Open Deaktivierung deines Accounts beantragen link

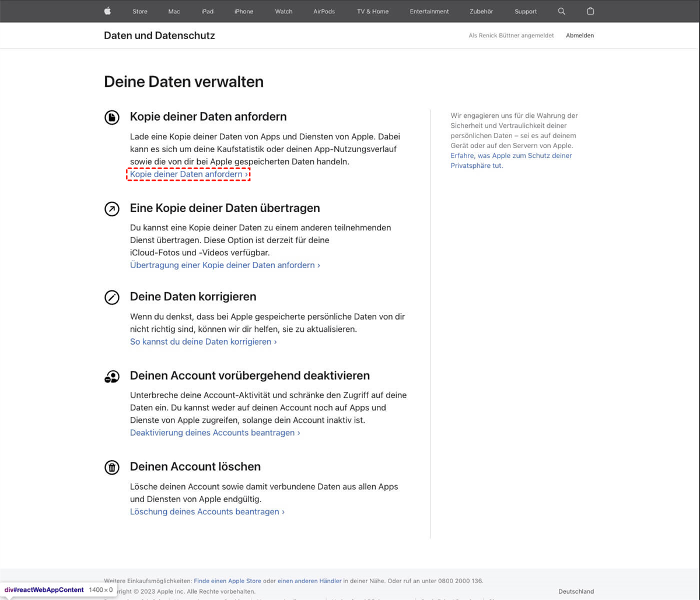[x=215, y=433]
